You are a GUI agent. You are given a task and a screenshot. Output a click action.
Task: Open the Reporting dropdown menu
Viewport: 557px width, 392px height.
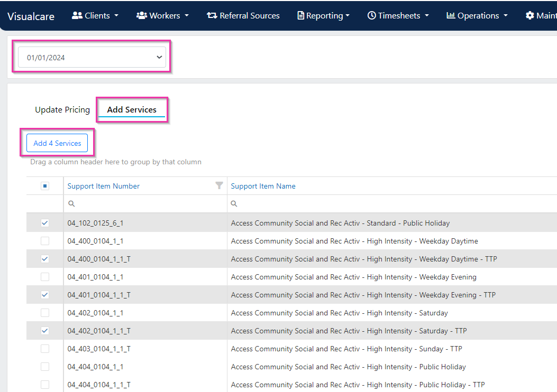(x=323, y=16)
